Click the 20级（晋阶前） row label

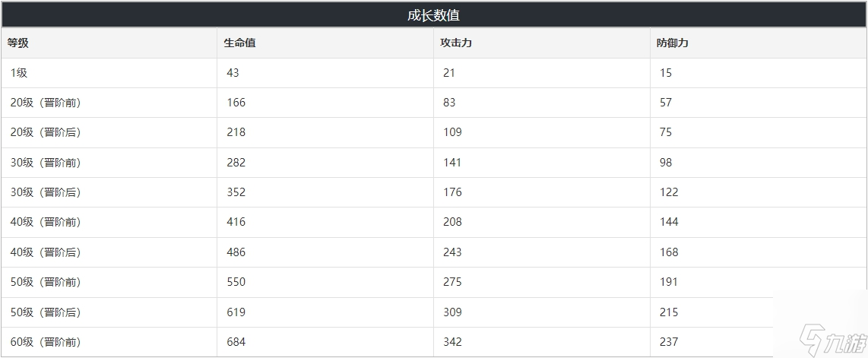click(x=46, y=103)
